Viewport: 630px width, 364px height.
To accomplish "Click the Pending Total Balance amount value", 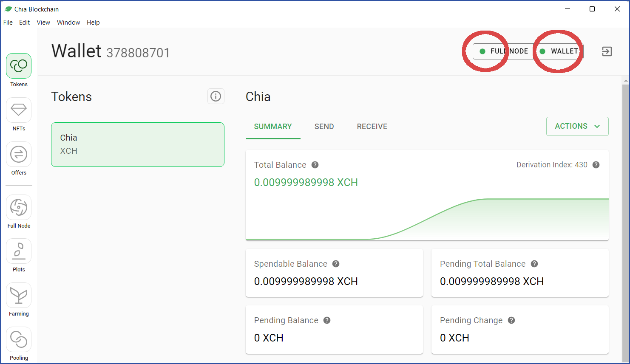I will [x=492, y=281].
